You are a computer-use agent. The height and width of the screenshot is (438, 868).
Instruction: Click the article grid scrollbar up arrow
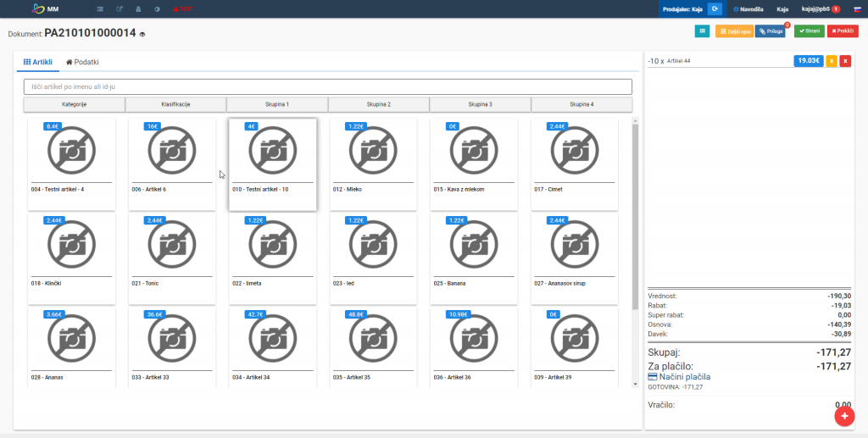coord(636,120)
